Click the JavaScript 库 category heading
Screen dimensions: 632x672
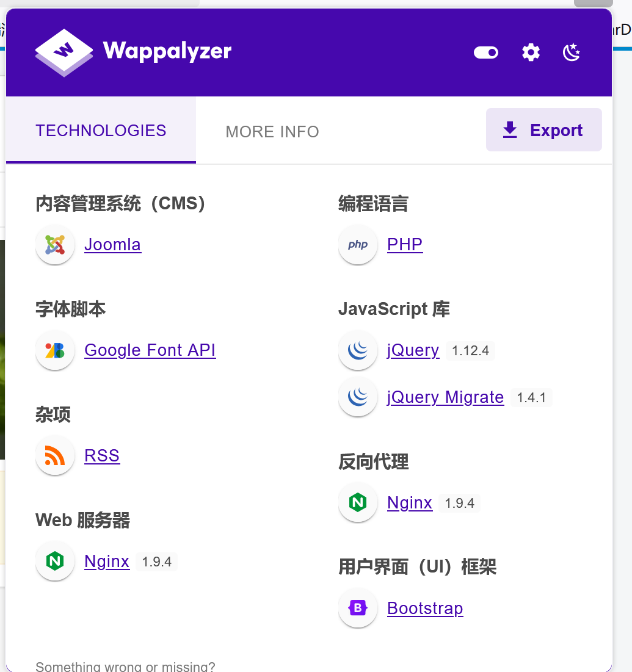(x=394, y=309)
